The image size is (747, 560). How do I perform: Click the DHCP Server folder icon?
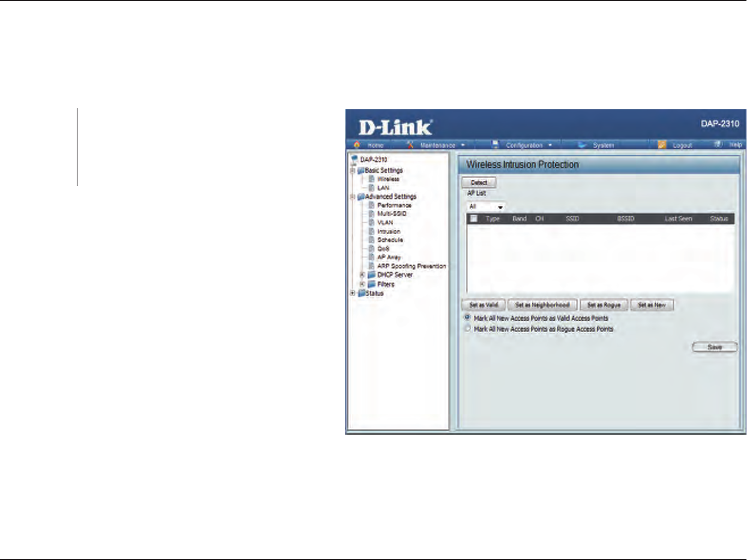pos(372,275)
